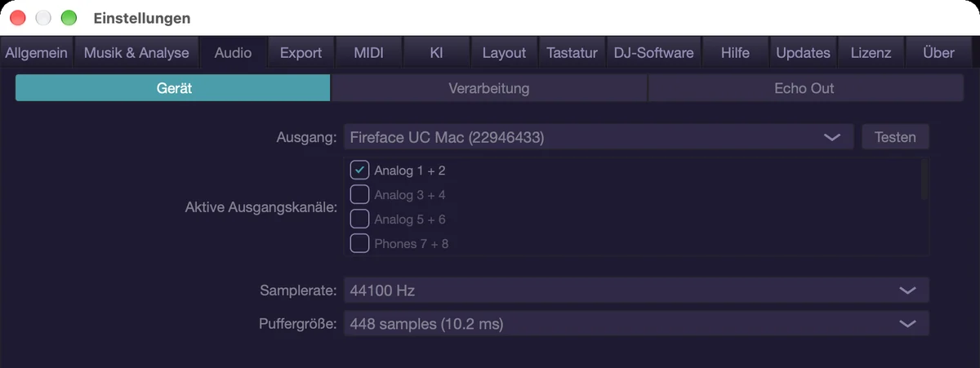The width and height of the screenshot is (980, 368).
Task: Enable the Analog 3 + 4 output channel
Action: [x=359, y=194]
